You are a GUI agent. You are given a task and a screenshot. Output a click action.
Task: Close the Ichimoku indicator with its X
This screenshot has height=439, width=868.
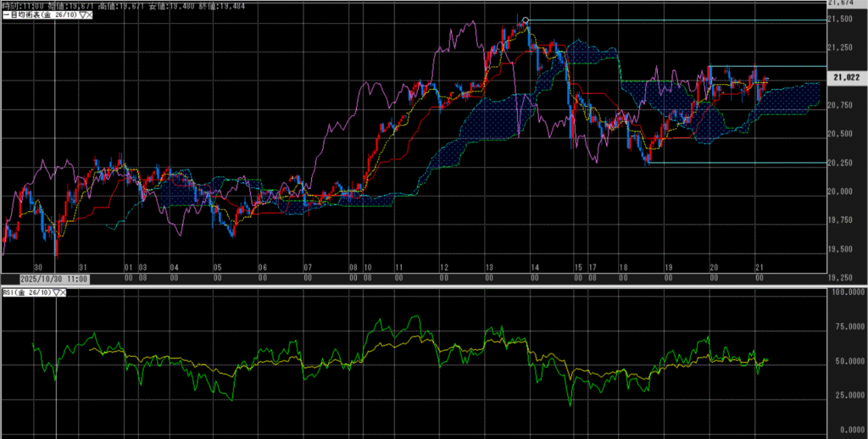90,16
